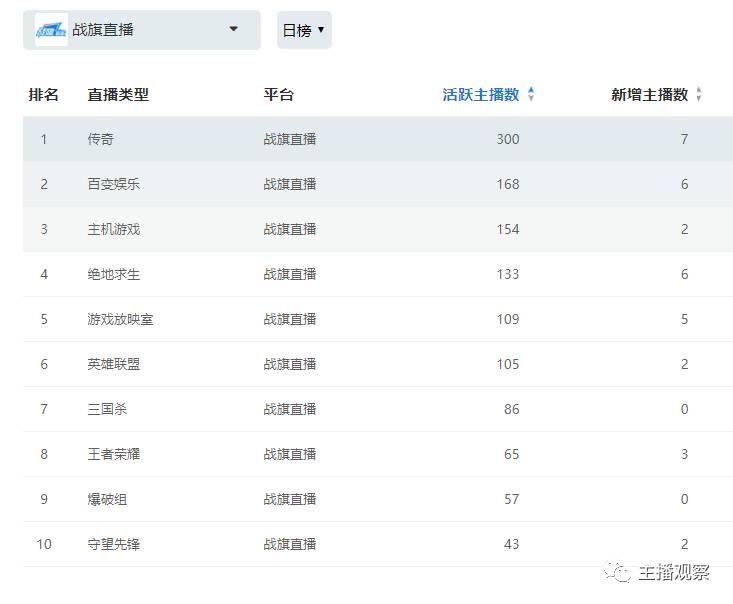Click the 排名 column header
Image resolution: width=733 pixels, height=604 pixels.
point(44,95)
